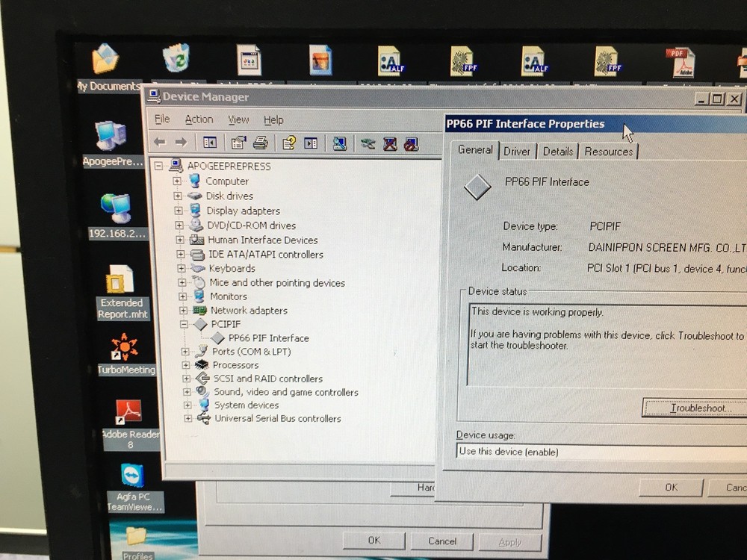Expand the Ports (COM & LPT) node
The width and height of the screenshot is (747, 560).
[185, 352]
